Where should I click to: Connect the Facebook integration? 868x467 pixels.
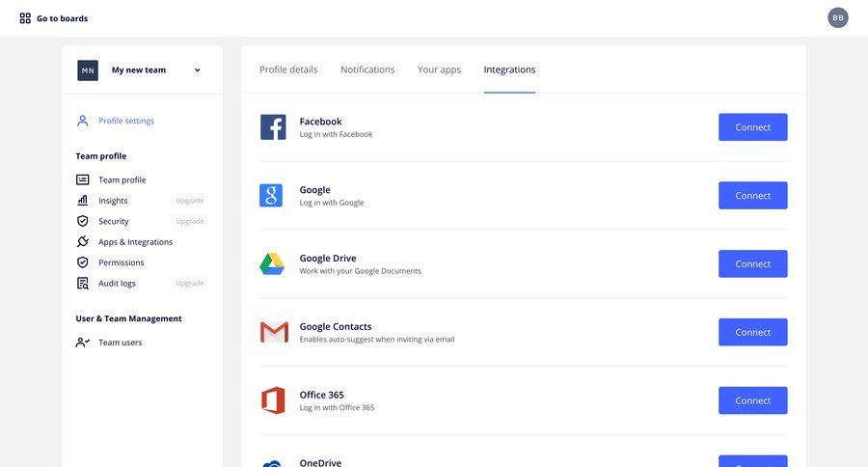coord(753,126)
